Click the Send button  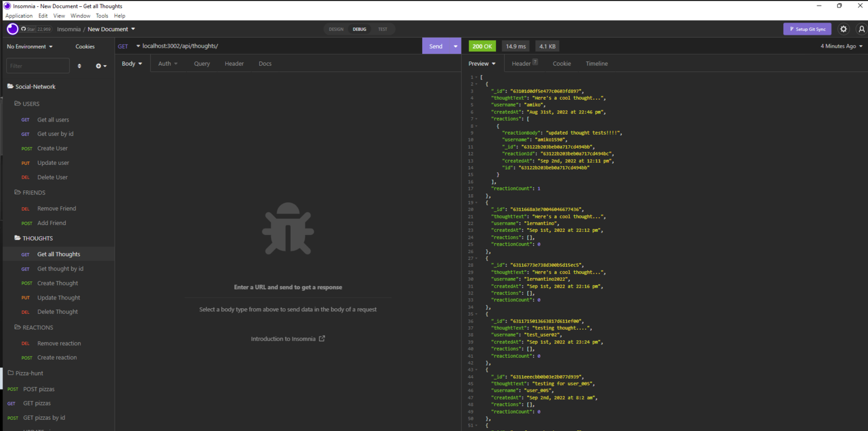(x=435, y=46)
